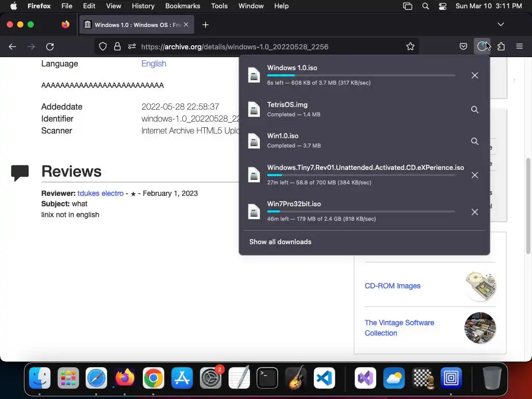Click the Windows 1.0.iso progress bar
The width and height of the screenshot is (532, 399).
(361, 75)
